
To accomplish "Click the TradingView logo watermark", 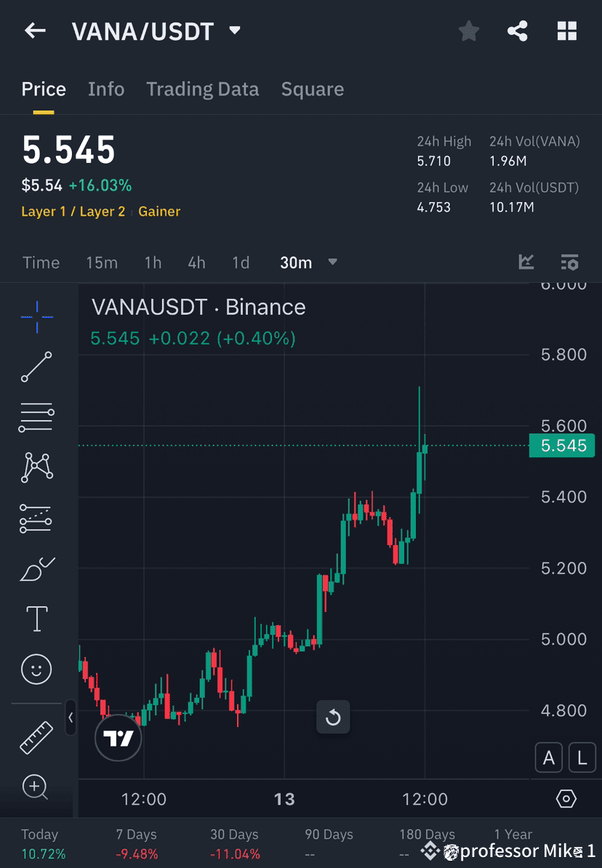I will [x=118, y=737].
